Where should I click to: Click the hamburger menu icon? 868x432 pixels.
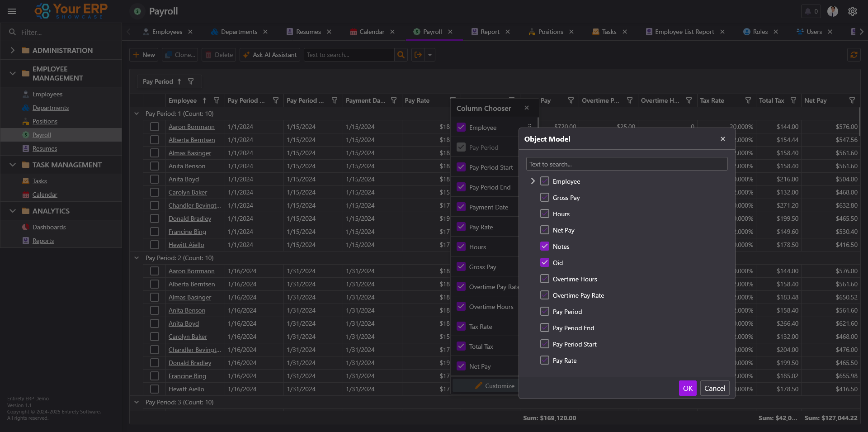pos(12,11)
